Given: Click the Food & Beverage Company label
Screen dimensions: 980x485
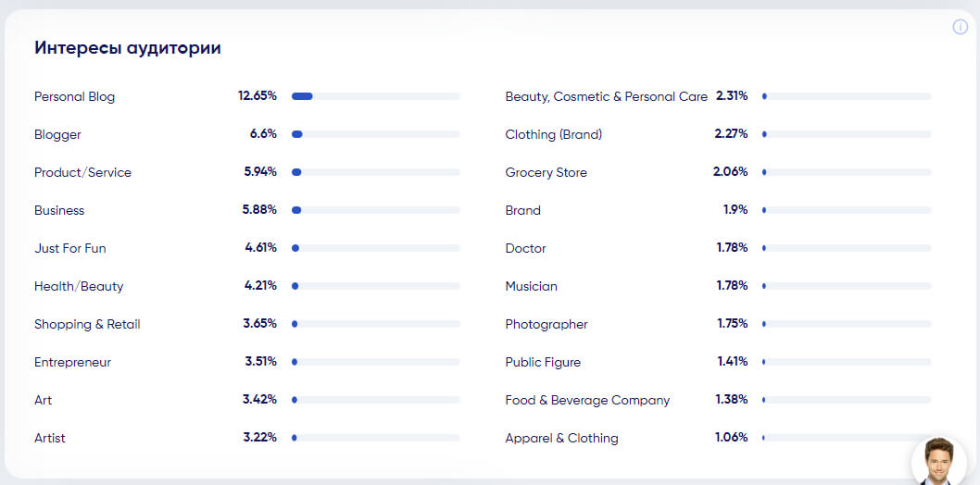Looking at the screenshot, I should coord(587,400).
